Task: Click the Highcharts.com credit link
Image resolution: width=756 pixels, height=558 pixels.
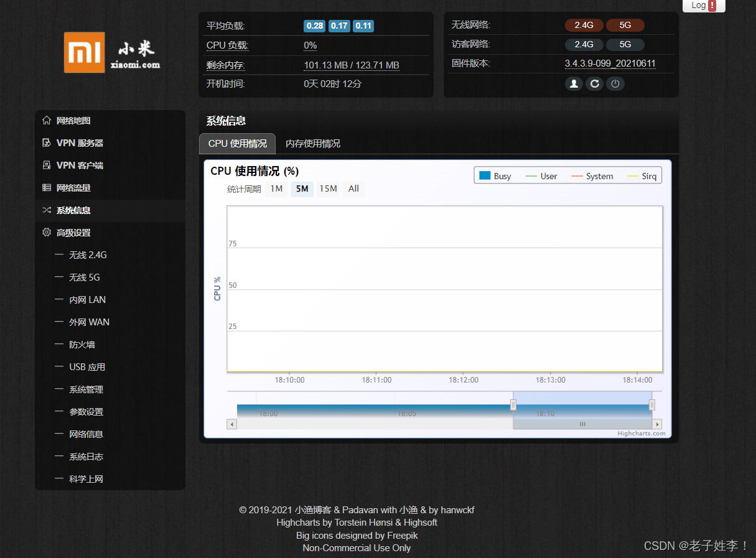Action: tap(642, 434)
